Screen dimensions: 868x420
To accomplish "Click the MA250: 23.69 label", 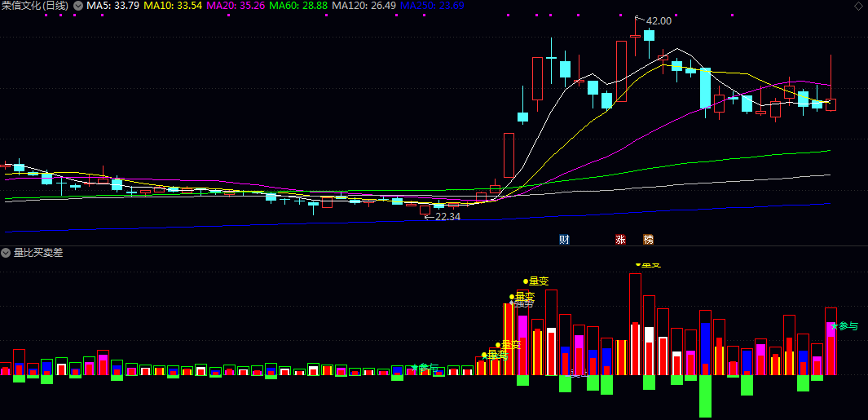I will pos(432,6).
